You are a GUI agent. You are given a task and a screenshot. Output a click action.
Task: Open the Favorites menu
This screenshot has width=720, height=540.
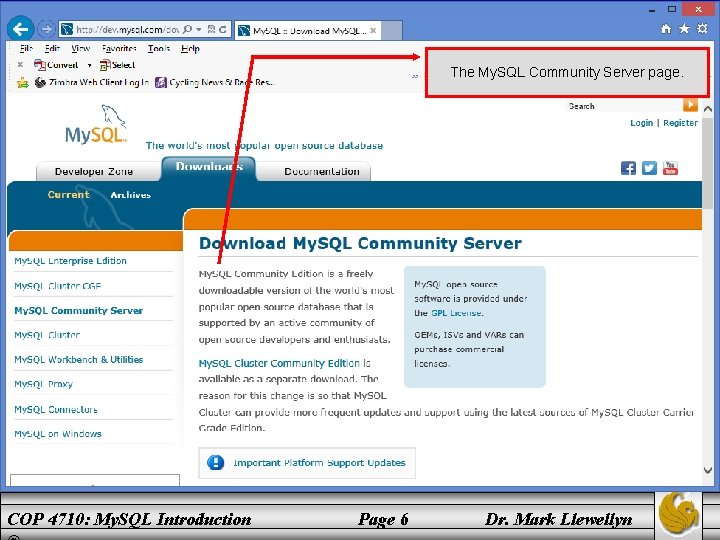(119, 48)
